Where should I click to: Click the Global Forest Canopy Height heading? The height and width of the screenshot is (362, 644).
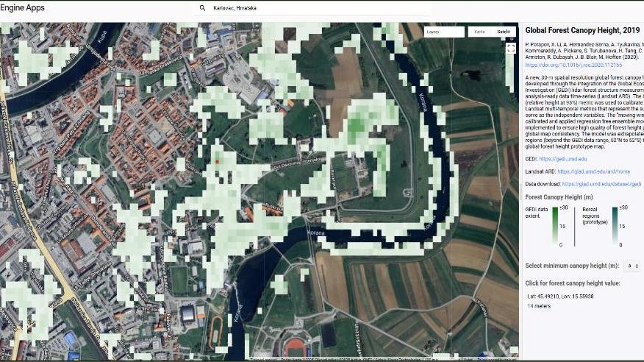pyautogui.click(x=582, y=31)
